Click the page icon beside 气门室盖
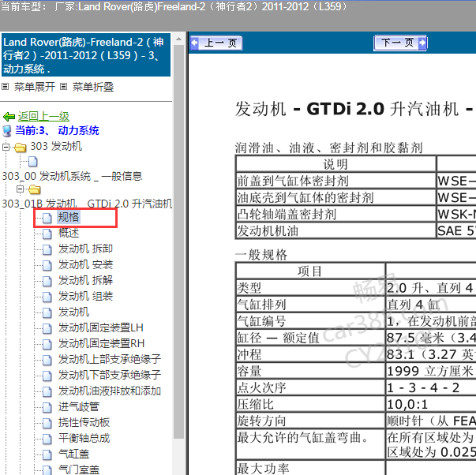The image size is (476, 475). [x=47, y=469]
